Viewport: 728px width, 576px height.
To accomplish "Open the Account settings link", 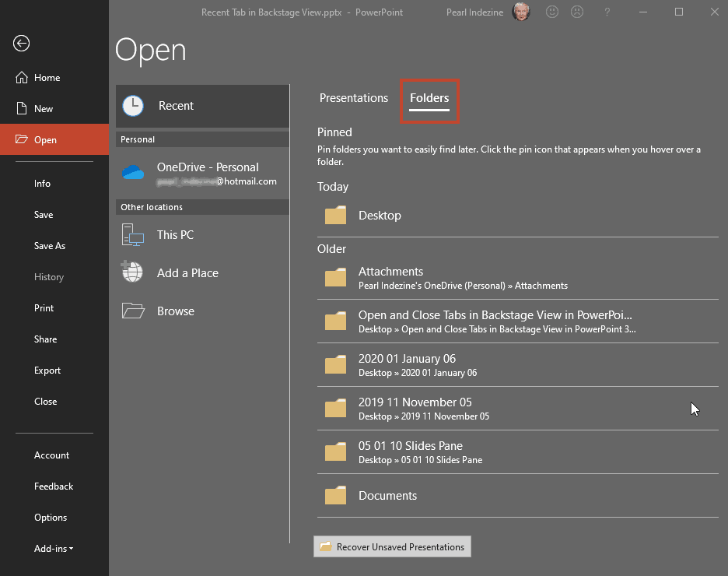I will point(51,455).
